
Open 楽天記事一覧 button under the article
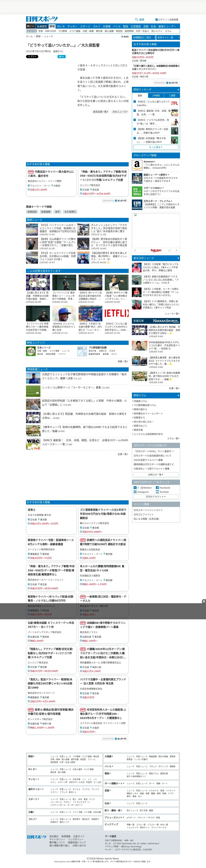pyautogui.click(x=100, y=112)
